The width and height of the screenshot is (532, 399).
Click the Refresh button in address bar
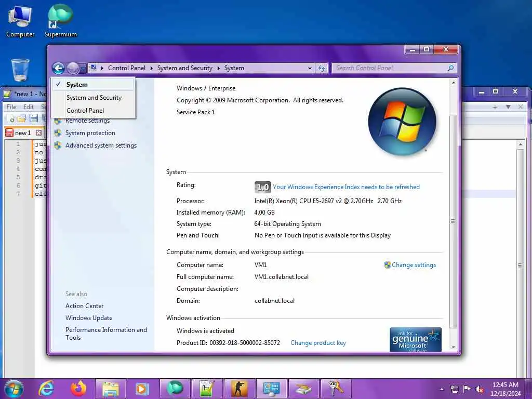coord(321,68)
